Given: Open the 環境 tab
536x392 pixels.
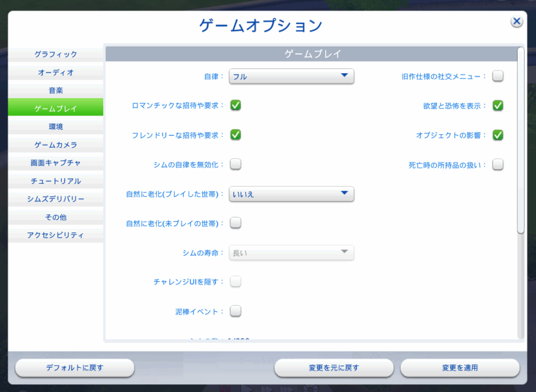Looking at the screenshot, I should (55, 127).
